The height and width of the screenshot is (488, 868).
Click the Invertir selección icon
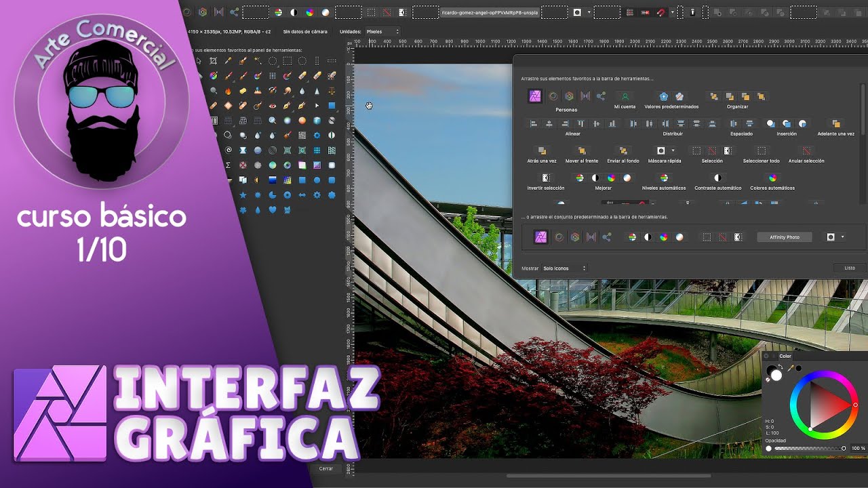click(x=546, y=178)
